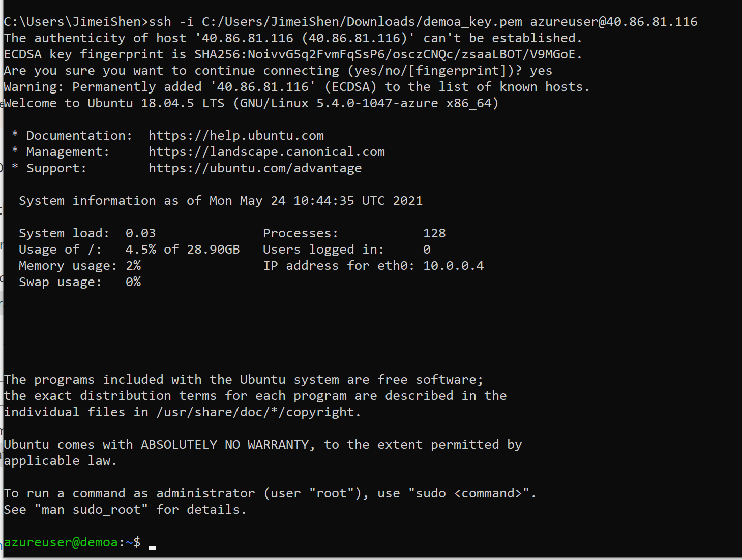Click the Processes count 128
The width and height of the screenshot is (742, 560).
coord(434,233)
